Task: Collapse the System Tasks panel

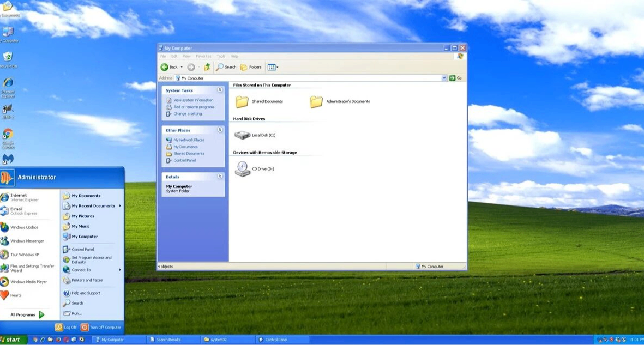Action: pyautogui.click(x=220, y=90)
